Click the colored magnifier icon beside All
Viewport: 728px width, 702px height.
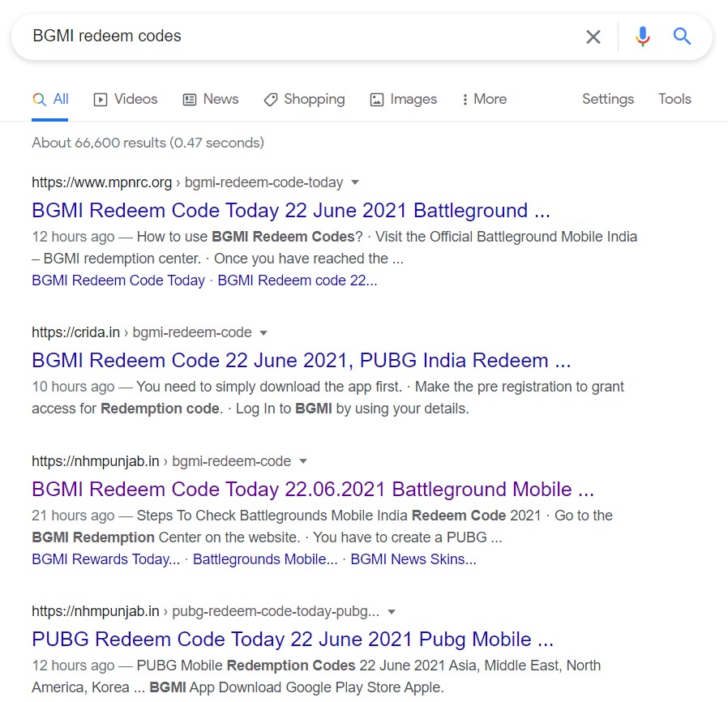tap(40, 100)
